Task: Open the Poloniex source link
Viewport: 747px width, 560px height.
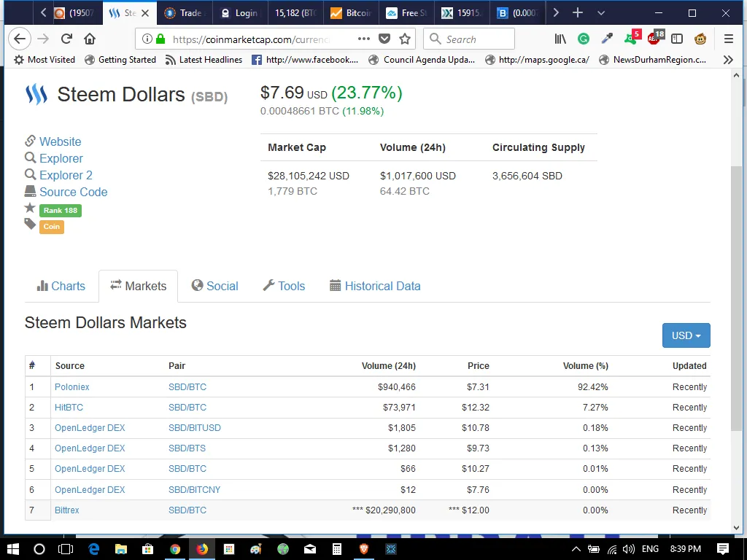Action: coord(72,387)
